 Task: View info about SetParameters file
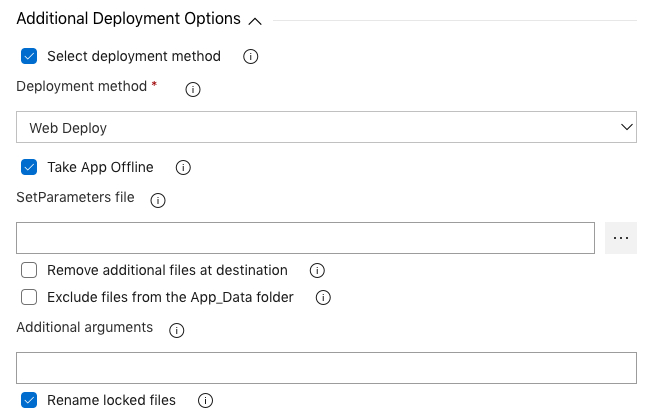click(x=158, y=200)
